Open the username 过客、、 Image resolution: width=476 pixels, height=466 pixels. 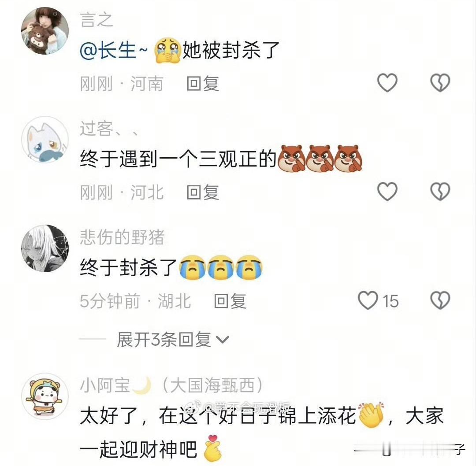point(109,129)
